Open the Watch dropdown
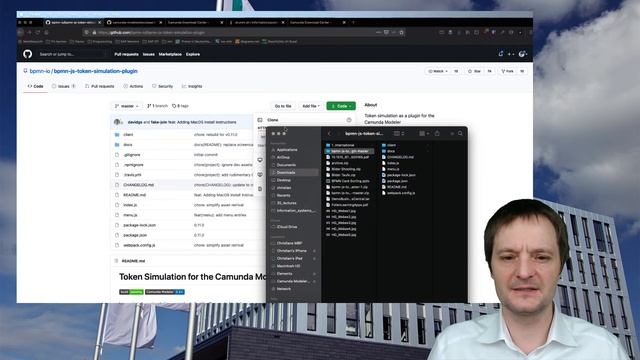The height and width of the screenshot is (360, 640). coord(438,71)
